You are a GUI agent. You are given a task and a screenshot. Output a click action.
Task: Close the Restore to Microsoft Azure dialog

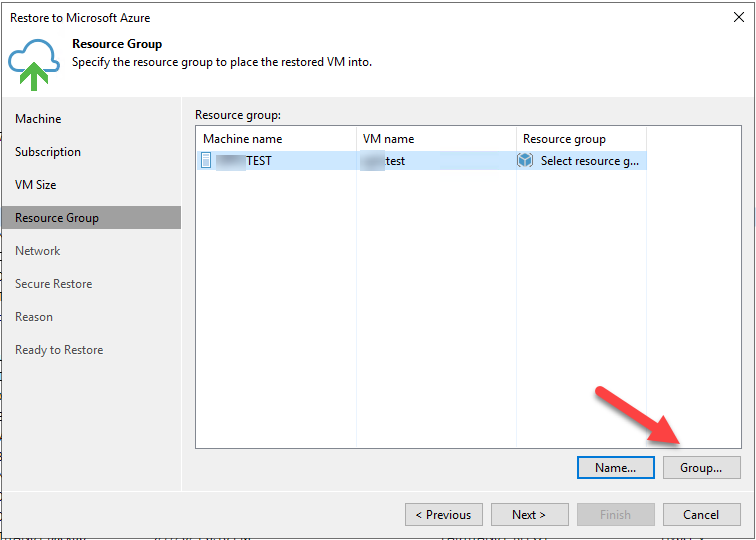(738, 17)
